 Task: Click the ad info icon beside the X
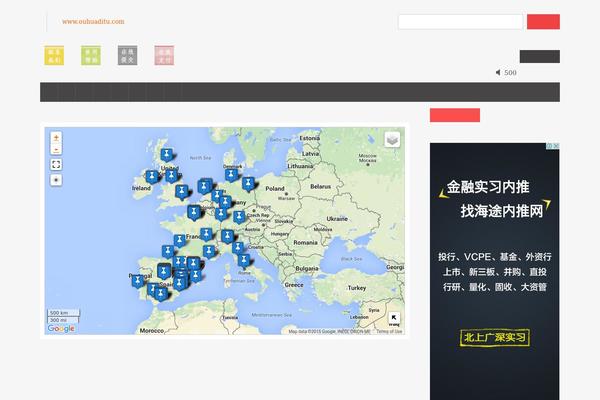[549, 146]
